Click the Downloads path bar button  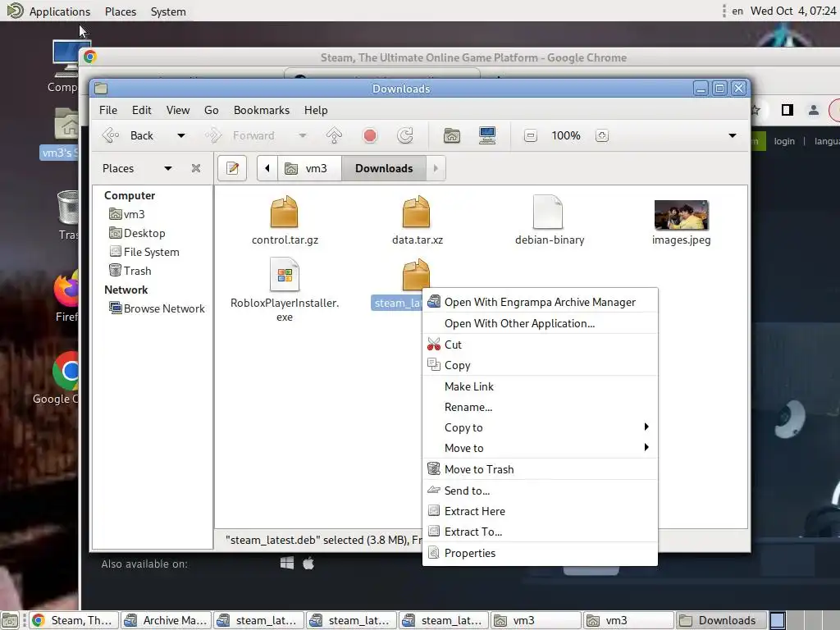pyautogui.click(x=384, y=168)
